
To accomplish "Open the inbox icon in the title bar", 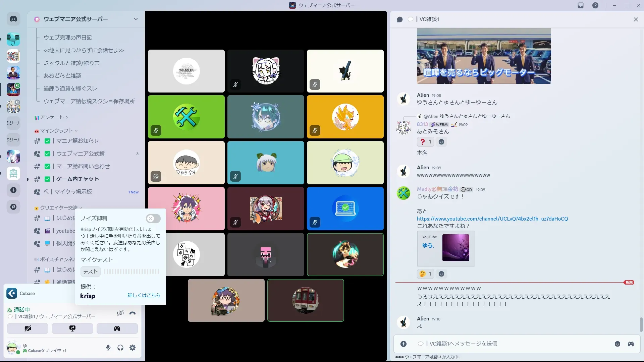I will (581, 5).
